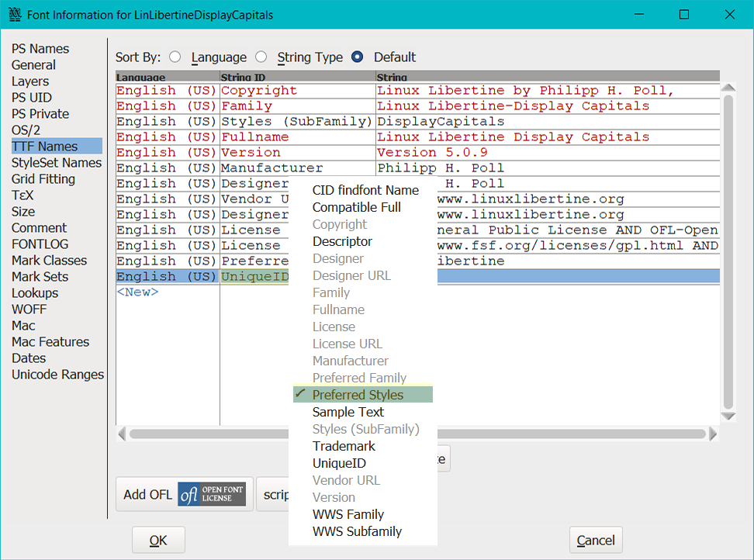Click the Styles (SubFamily) string ID cell

click(x=298, y=122)
